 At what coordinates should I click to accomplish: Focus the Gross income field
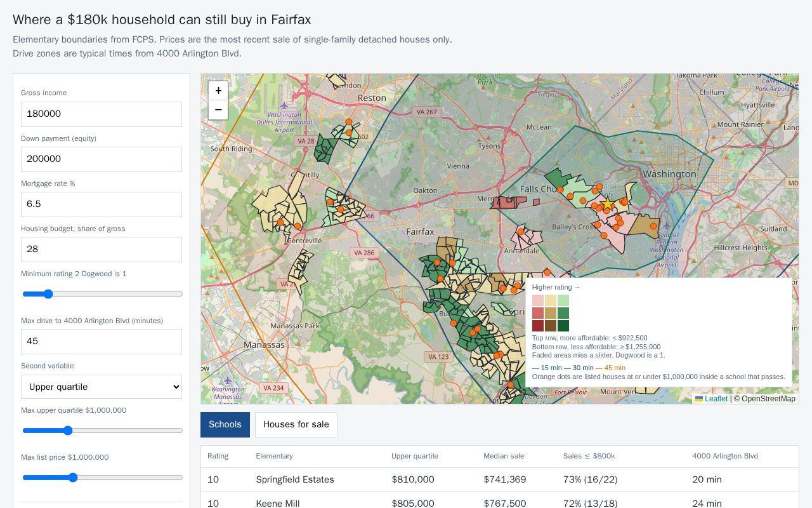pyautogui.click(x=101, y=114)
